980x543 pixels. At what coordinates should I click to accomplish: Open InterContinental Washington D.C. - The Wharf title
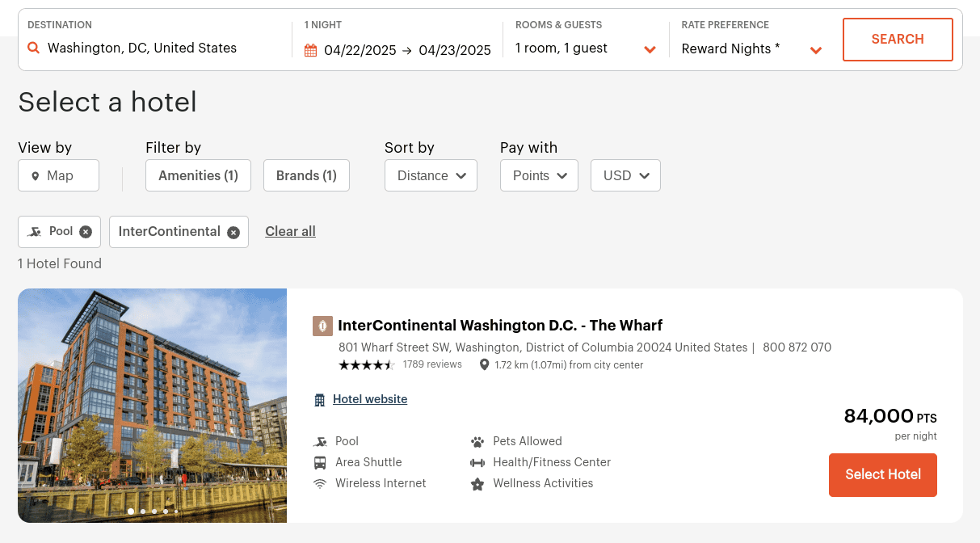pos(500,326)
